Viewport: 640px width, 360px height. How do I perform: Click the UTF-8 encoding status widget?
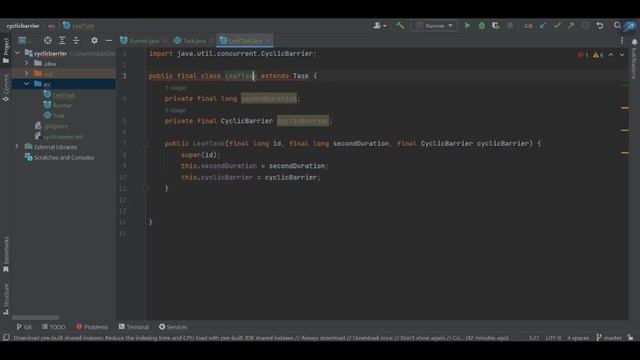click(553, 338)
